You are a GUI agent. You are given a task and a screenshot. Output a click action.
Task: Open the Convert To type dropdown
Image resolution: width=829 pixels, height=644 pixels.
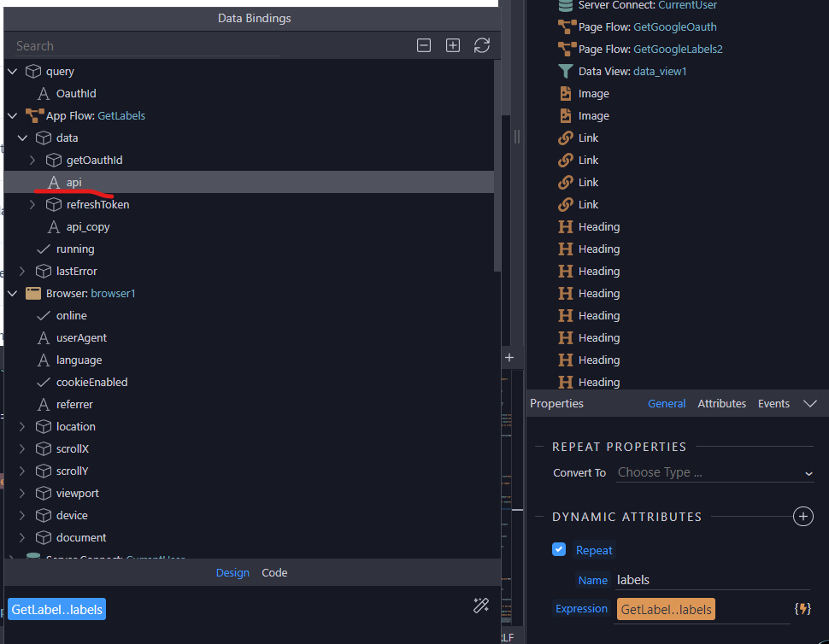pyautogui.click(x=714, y=472)
